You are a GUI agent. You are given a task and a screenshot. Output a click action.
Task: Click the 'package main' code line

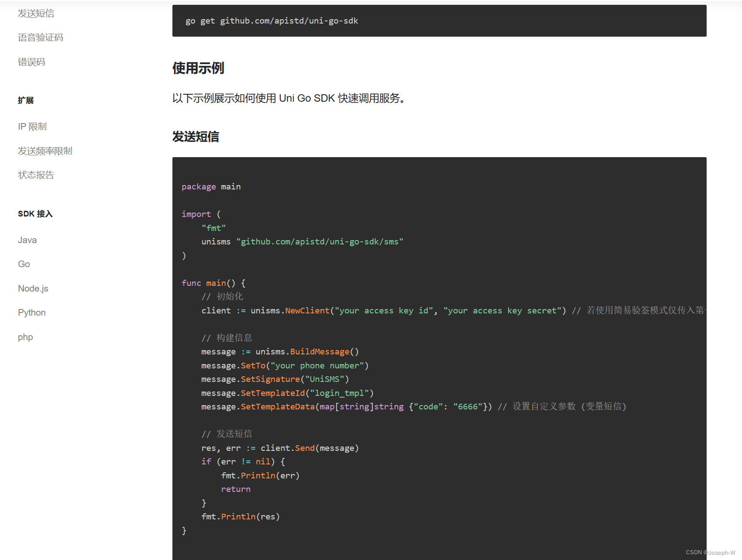[211, 187]
